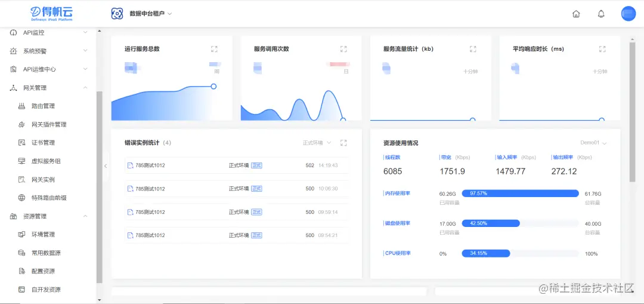The image size is (644, 304).
Task: Click the 得帆云 logo
Action: 51,14
